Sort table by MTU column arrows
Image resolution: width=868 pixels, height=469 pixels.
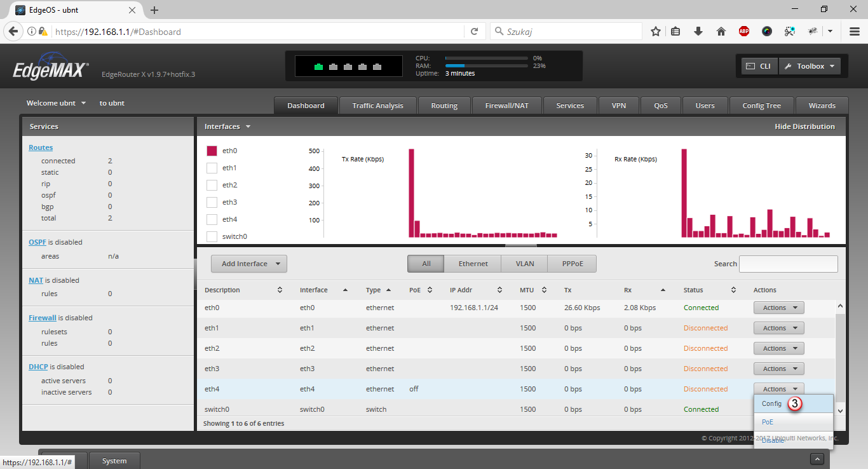point(544,290)
